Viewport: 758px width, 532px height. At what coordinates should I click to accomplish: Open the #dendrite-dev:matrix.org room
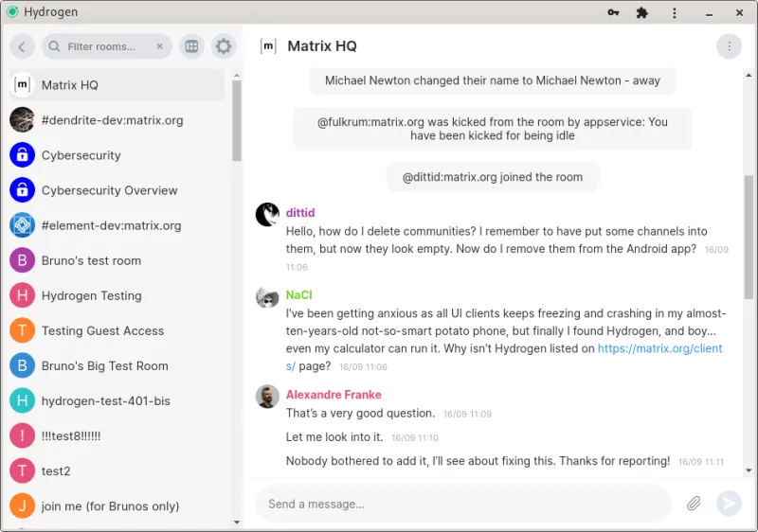pyautogui.click(x=112, y=120)
